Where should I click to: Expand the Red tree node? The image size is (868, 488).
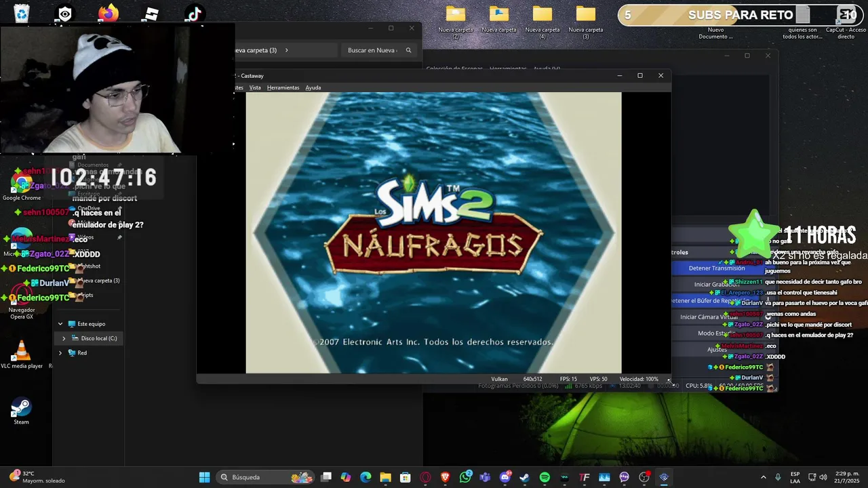(x=60, y=352)
